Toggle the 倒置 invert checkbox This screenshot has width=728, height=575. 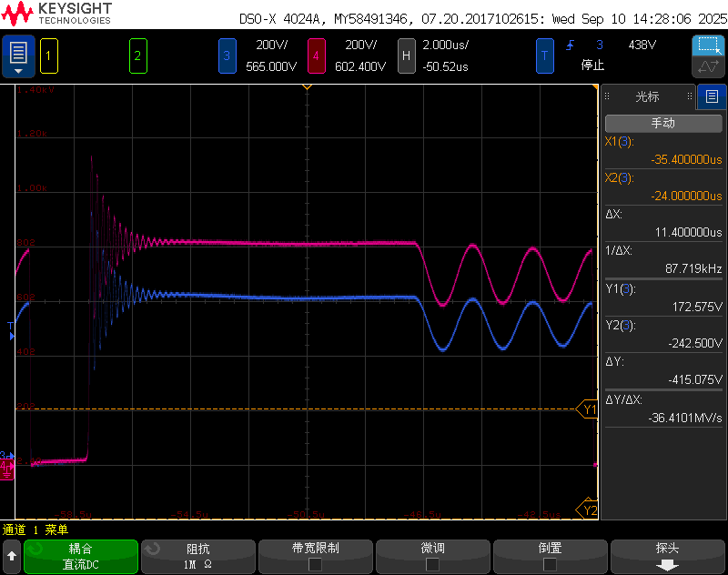(550, 564)
